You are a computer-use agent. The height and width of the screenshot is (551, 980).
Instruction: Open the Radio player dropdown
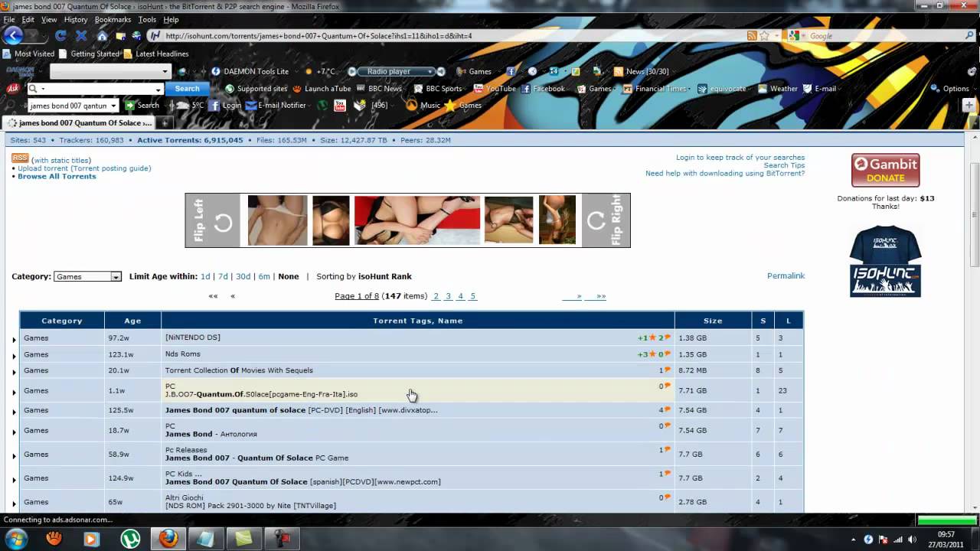430,71
